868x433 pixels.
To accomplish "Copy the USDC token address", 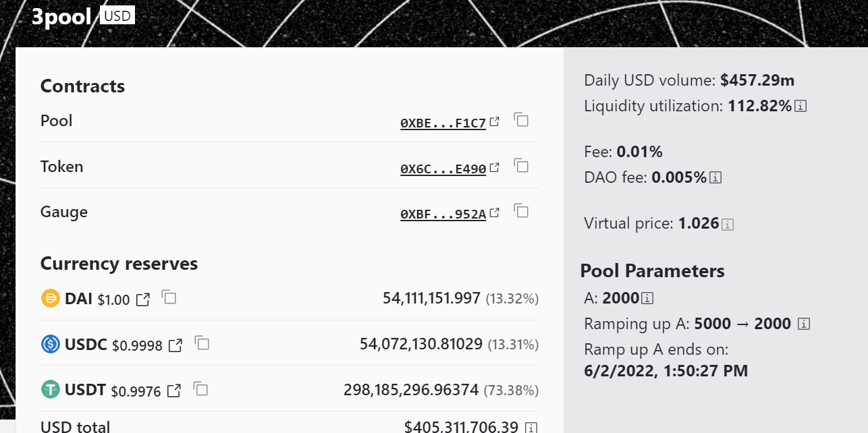I will pyautogui.click(x=202, y=343).
